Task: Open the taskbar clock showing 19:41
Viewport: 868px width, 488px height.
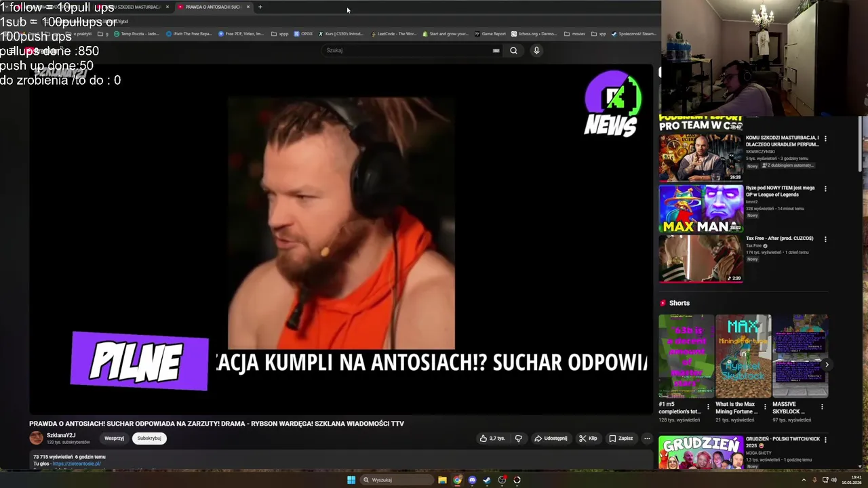Action: (852, 480)
